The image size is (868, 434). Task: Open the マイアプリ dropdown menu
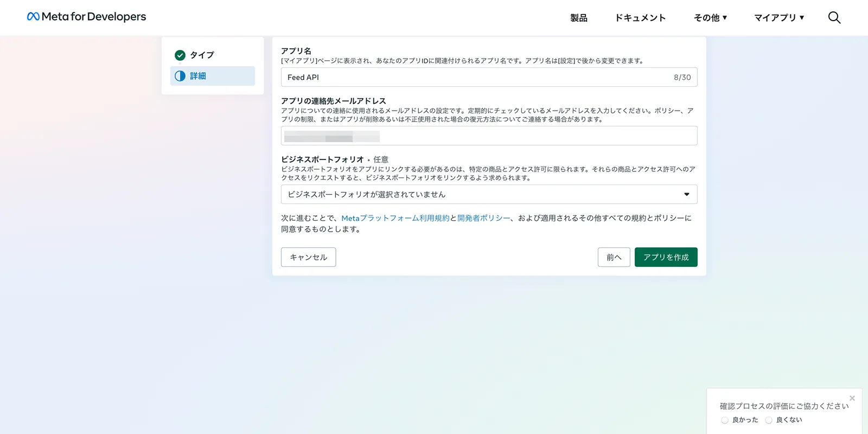[x=779, y=18]
